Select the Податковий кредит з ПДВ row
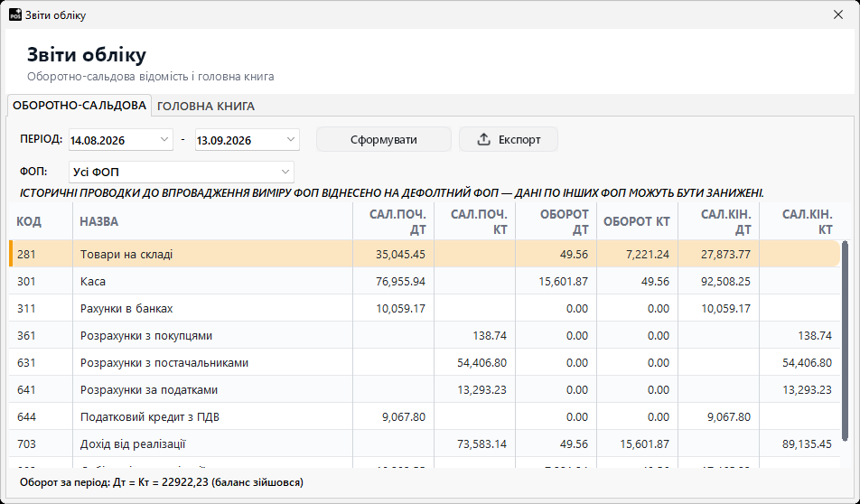This screenshot has height=504, width=860. [x=425, y=416]
